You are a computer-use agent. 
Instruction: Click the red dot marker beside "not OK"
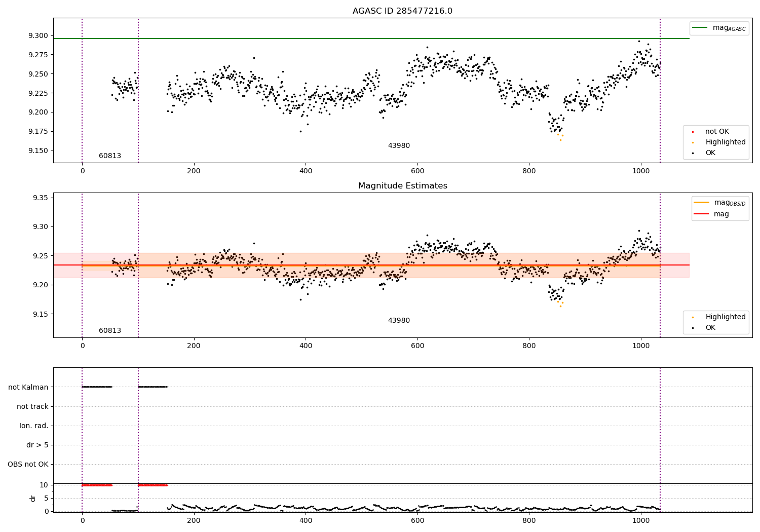693,132
